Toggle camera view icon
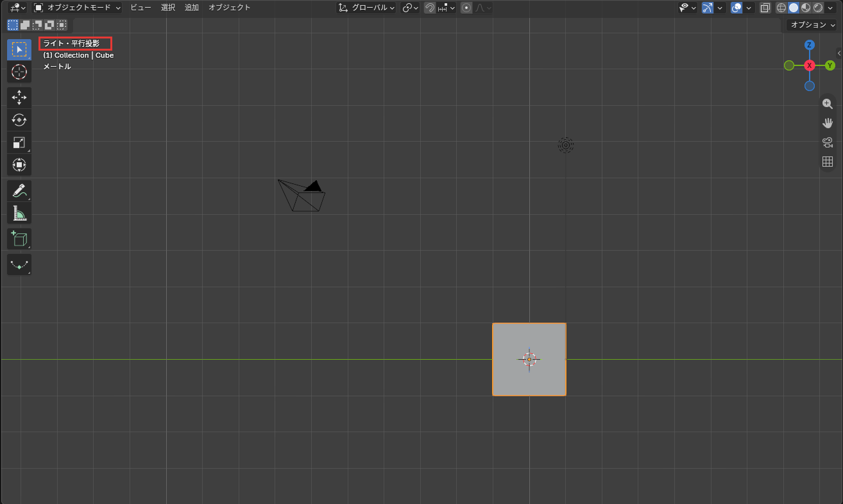The height and width of the screenshot is (504, 843). click(828, 142)
